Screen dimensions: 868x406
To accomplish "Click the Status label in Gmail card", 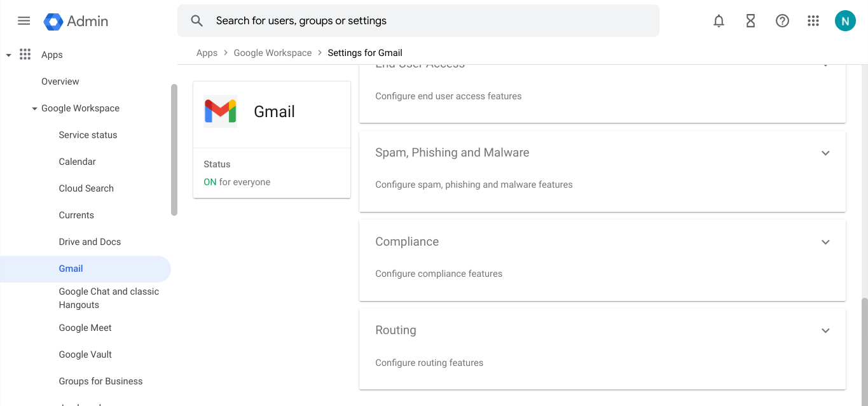I will click(217, 164).
